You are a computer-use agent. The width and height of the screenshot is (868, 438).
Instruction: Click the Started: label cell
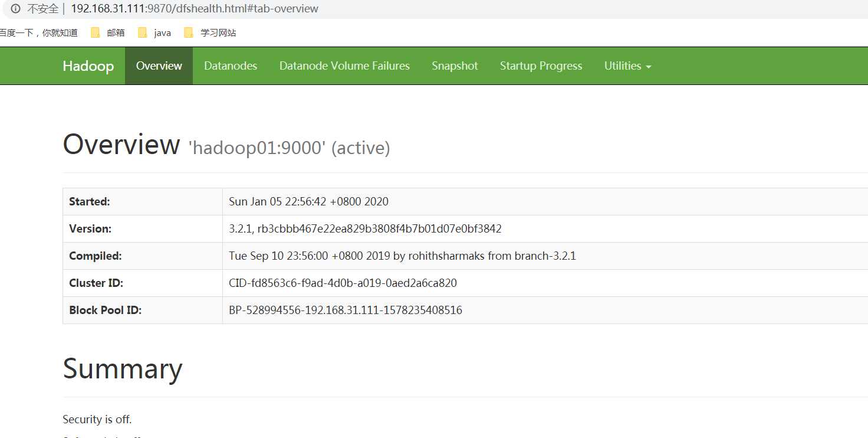pos(143,202)
